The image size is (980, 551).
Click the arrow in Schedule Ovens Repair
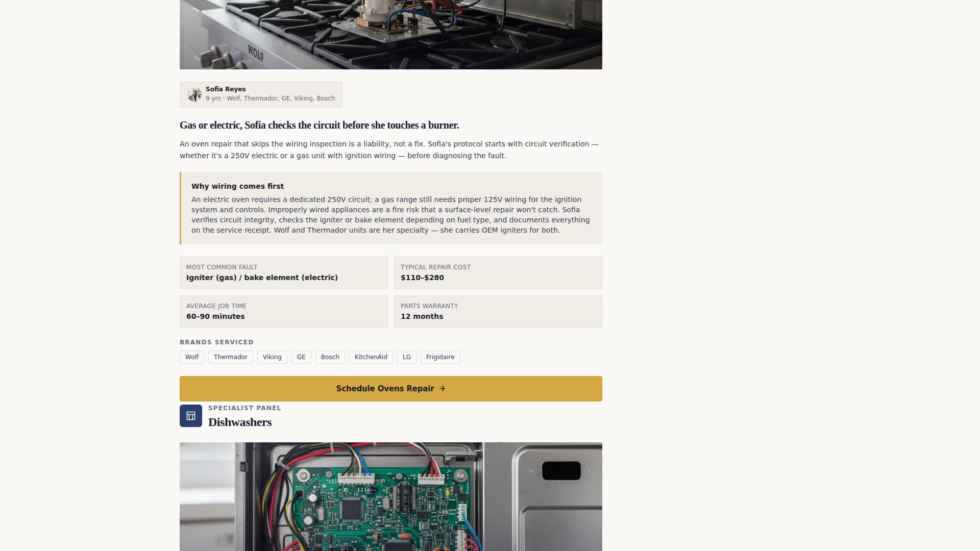point(443,389)
